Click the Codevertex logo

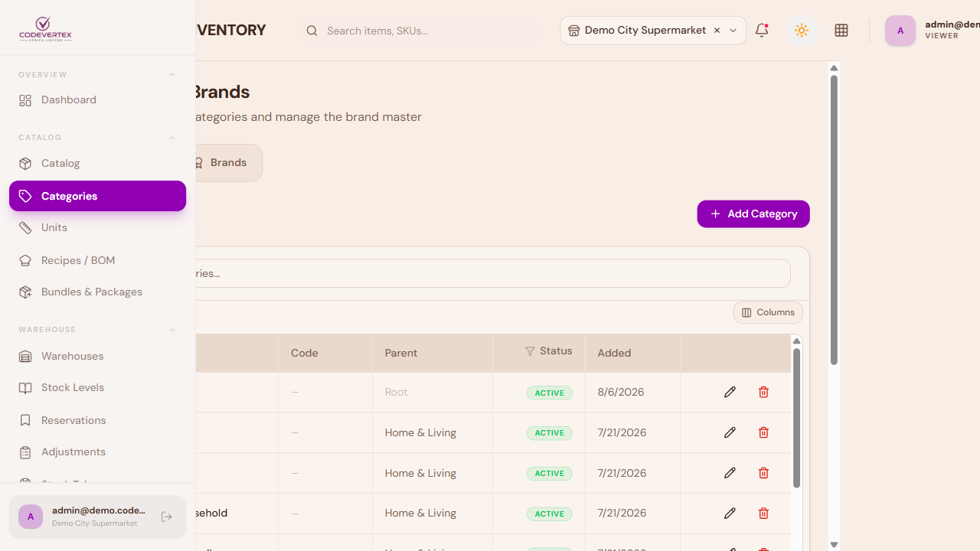click(x=45, y=29)
